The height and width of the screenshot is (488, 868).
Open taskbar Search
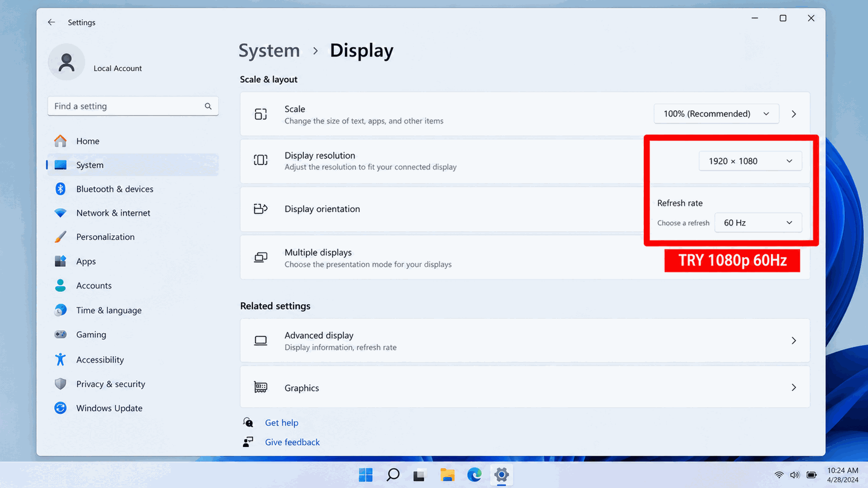(393, 475)
